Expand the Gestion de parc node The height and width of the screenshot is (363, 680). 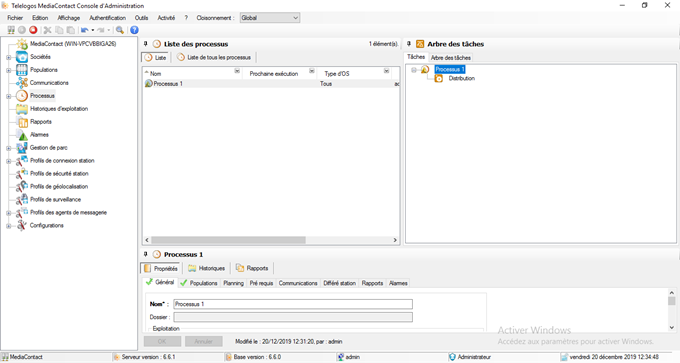9,148
